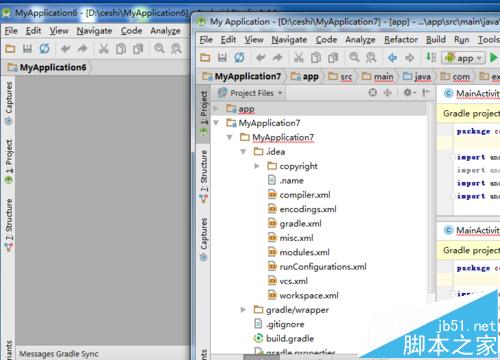Expand the gradle/wrapper folder
The image size is (500, 360).
(243, 310)
